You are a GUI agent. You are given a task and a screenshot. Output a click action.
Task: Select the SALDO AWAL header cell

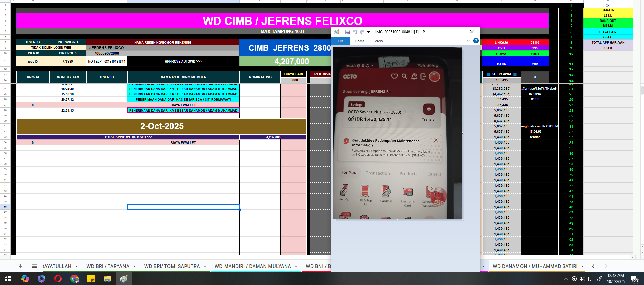[x=501, y=74]
